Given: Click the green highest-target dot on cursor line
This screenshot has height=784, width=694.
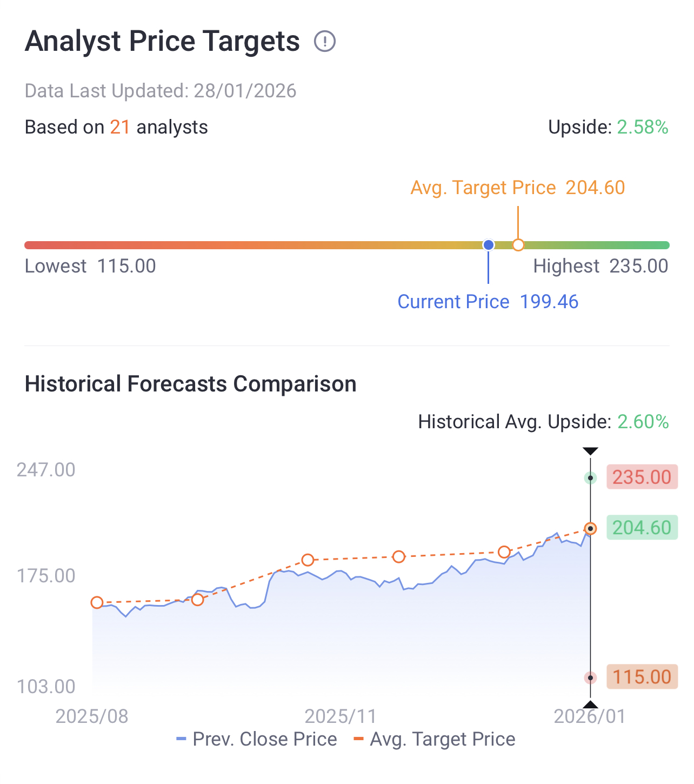Looking at the screenshot, I should (590, 478).
